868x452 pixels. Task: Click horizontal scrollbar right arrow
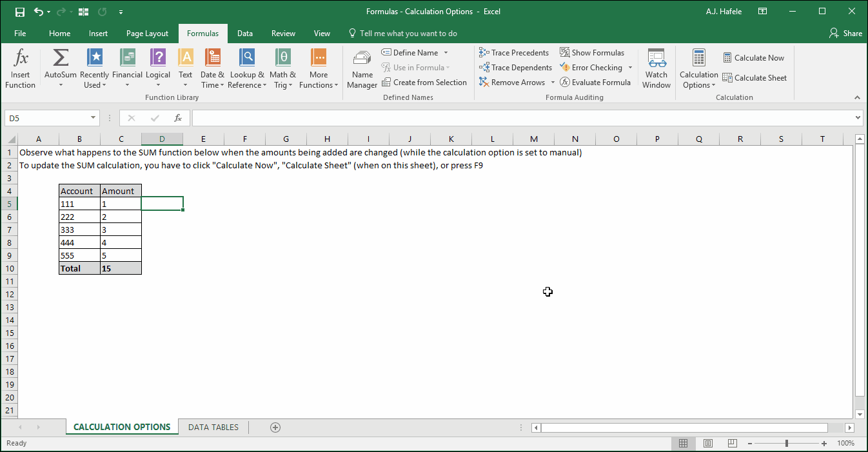click(849, 427)
